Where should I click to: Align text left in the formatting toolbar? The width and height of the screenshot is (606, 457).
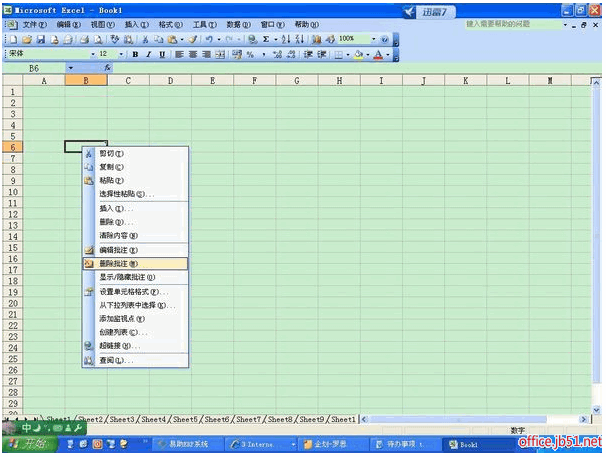(179, 55)
